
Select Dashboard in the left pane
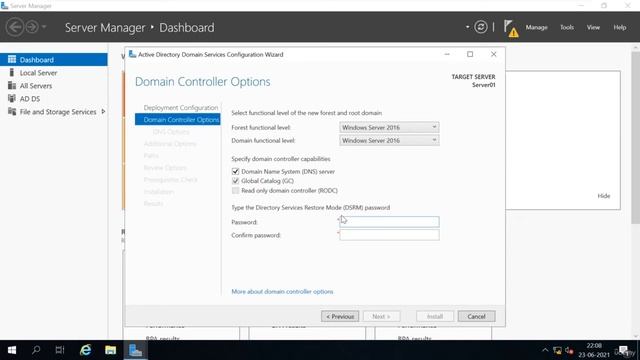pos(54,60)
